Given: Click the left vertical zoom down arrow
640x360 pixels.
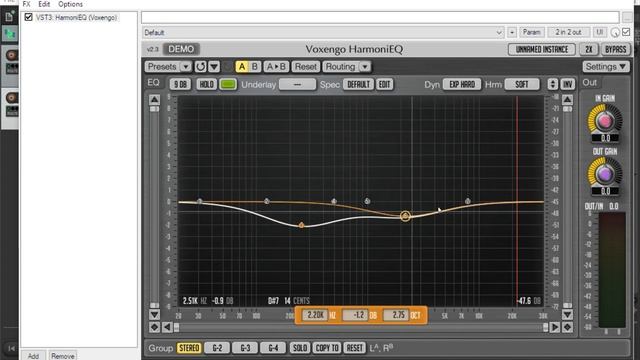Looking at the screenshot, I should coord(154,315).
